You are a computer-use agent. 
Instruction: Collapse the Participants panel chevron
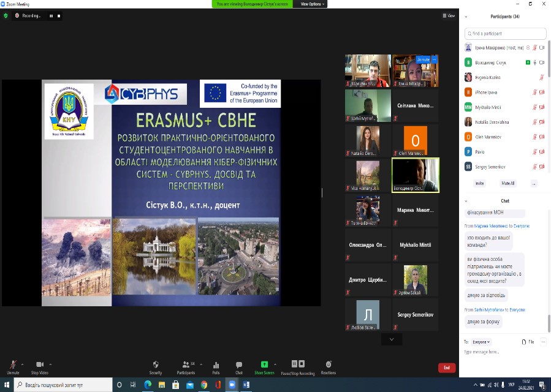click(466, 17)
